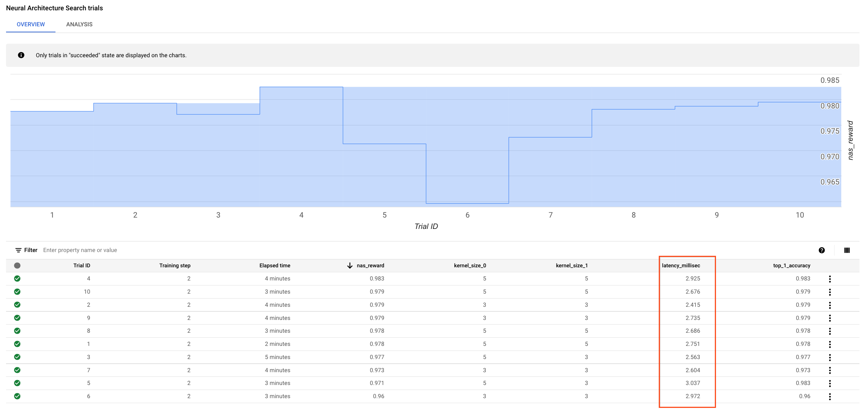The width and height of the screenshot is (868, 412).
Task: Open the actions menu for trial 4
Action: (x=830, y=279)
